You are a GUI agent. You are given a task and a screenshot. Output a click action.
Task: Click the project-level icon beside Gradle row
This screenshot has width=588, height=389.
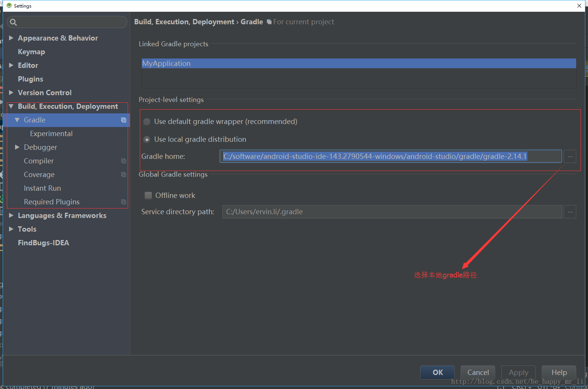(x=124, y=120)
